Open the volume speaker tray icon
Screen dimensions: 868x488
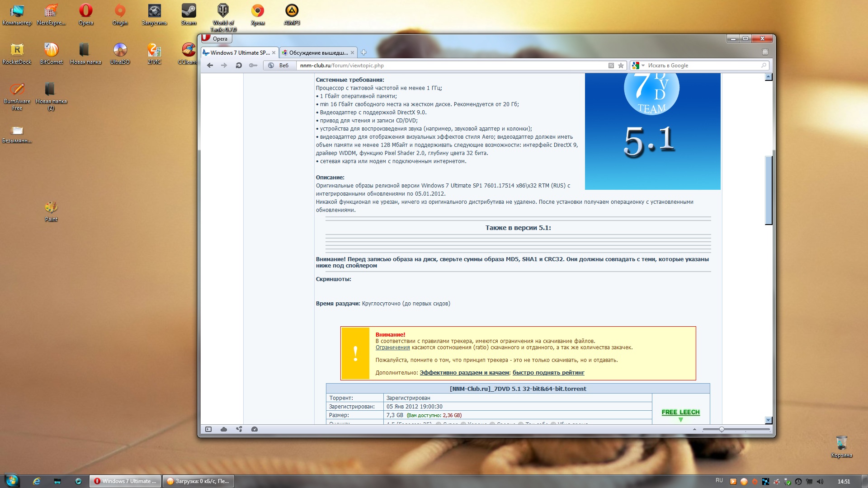click(820, 481)
